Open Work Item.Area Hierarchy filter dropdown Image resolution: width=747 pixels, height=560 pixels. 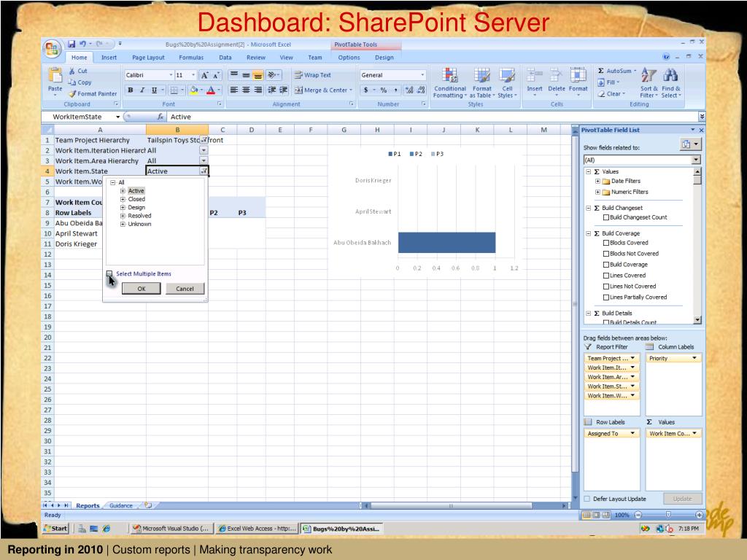(x=204, y=161)
